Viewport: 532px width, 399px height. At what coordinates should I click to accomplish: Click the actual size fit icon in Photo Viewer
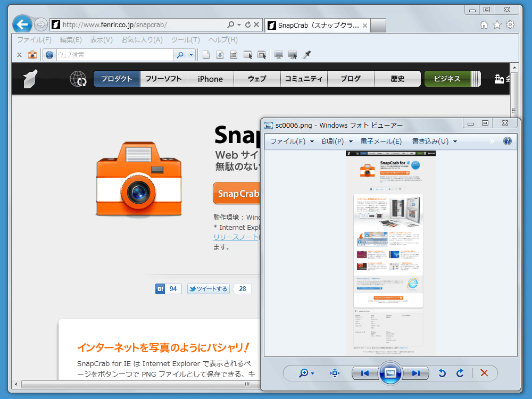tap(335, 373)
